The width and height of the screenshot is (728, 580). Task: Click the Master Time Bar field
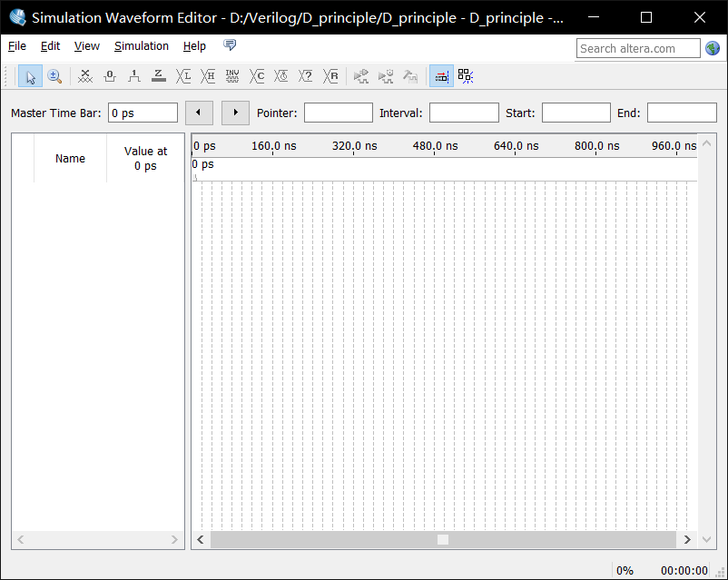[143, 113]
